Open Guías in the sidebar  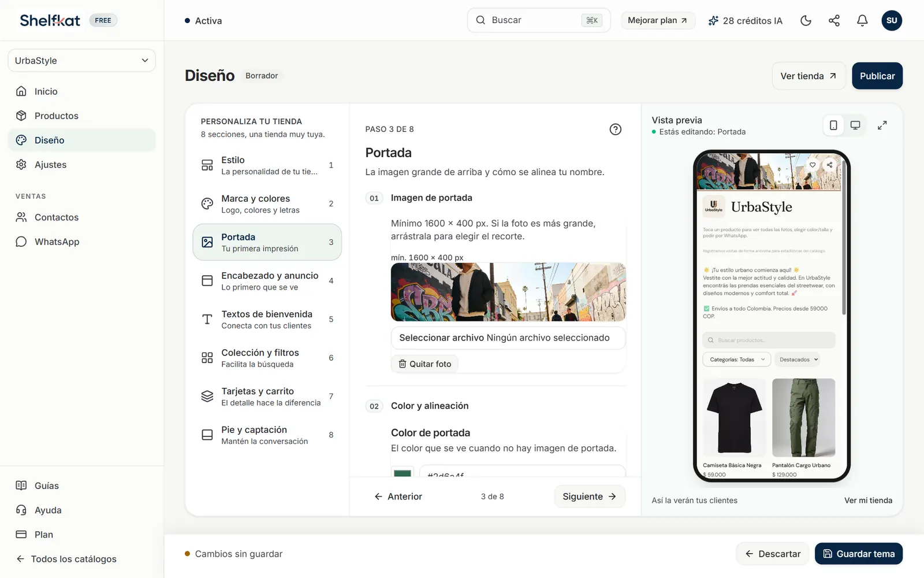click(x=81, y=486)
